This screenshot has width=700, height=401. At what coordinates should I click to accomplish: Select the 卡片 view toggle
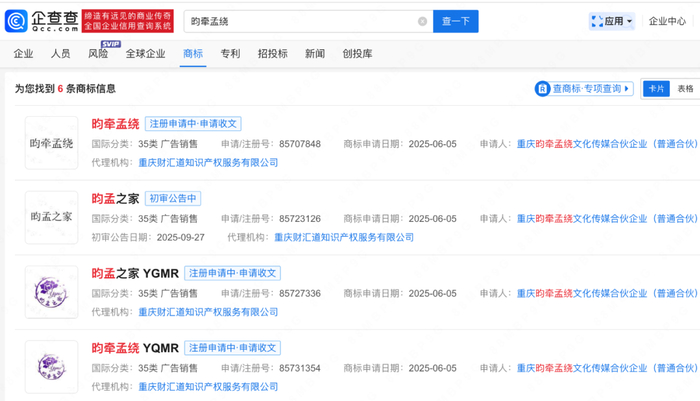click(656, 88)
